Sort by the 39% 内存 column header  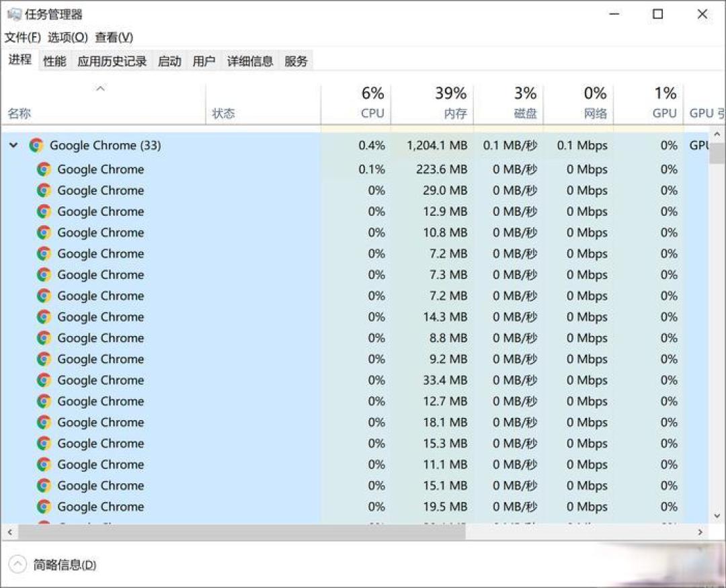coord(432,104)
